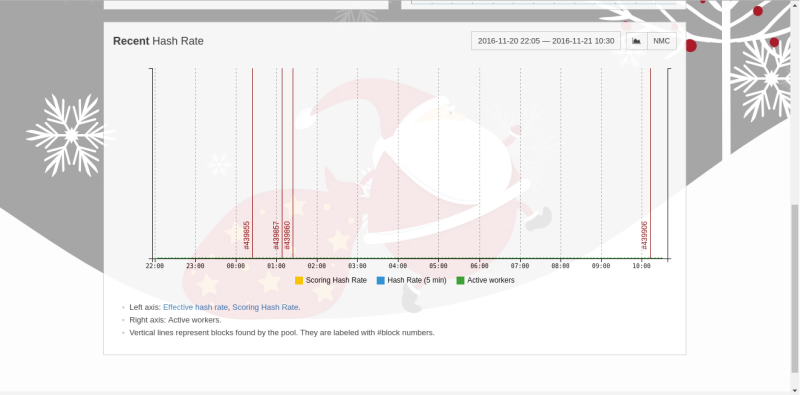Click the block marker line #439857
This screenshot has height=395, width=800.
[x=282, y=163]
